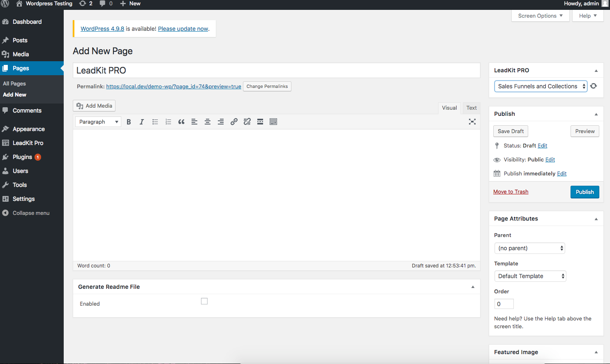610x364 pixels.
Task: Open the Paragraph format dropdown
Action: pyautogui.click(x=98, y=122)
